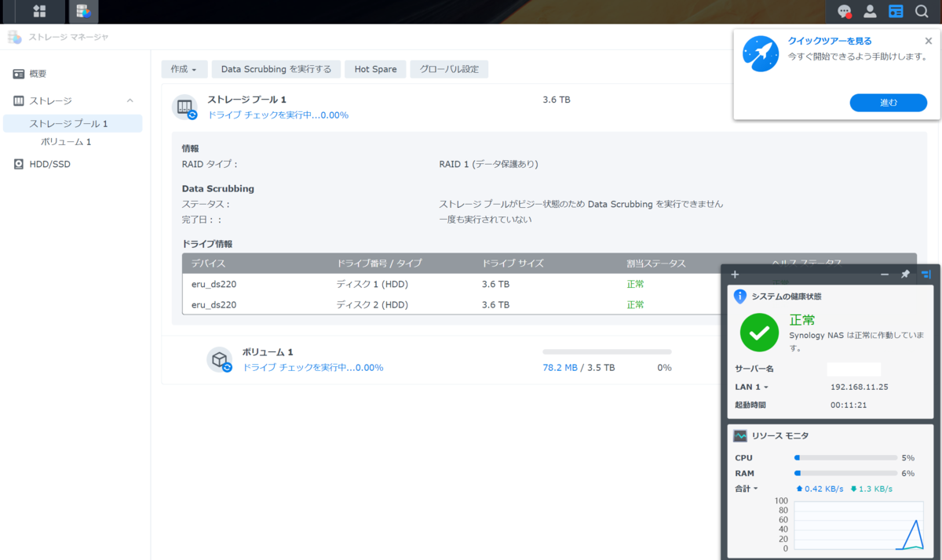Minimize the widget panel
The height and width of the screenshot is (560, 942).
(885, 275)
